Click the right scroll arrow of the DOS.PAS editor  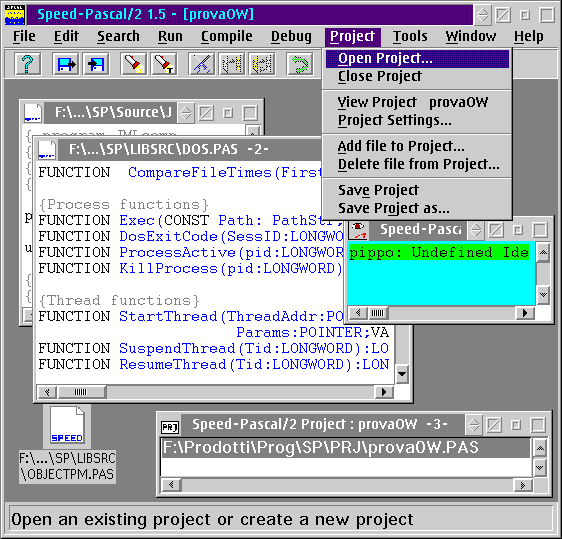(384, 392)
